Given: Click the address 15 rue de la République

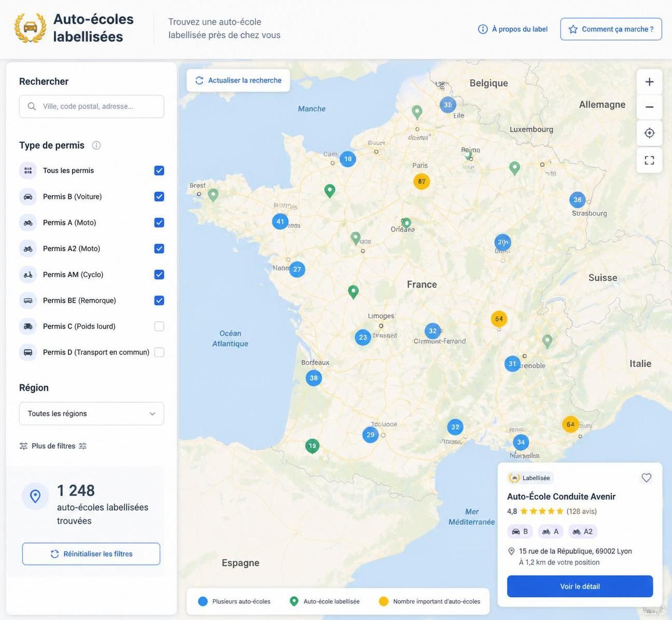Looking at the screenshot, I should point(575,551).
